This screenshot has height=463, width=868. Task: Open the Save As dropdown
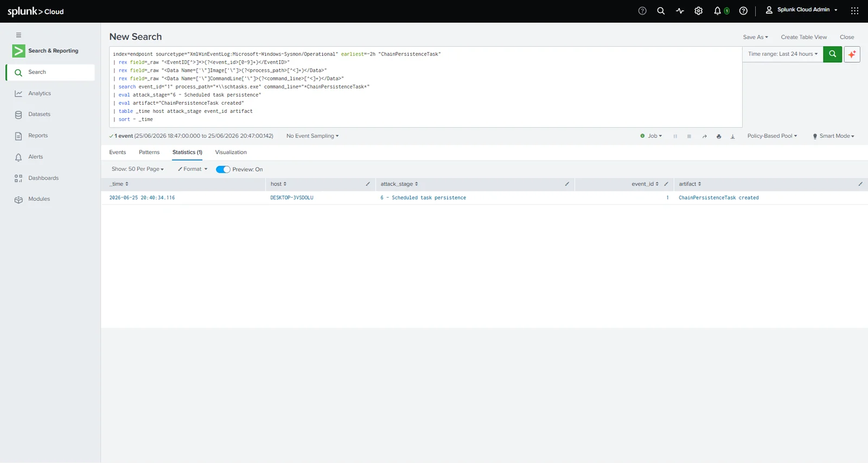click(x=755, y=37)
